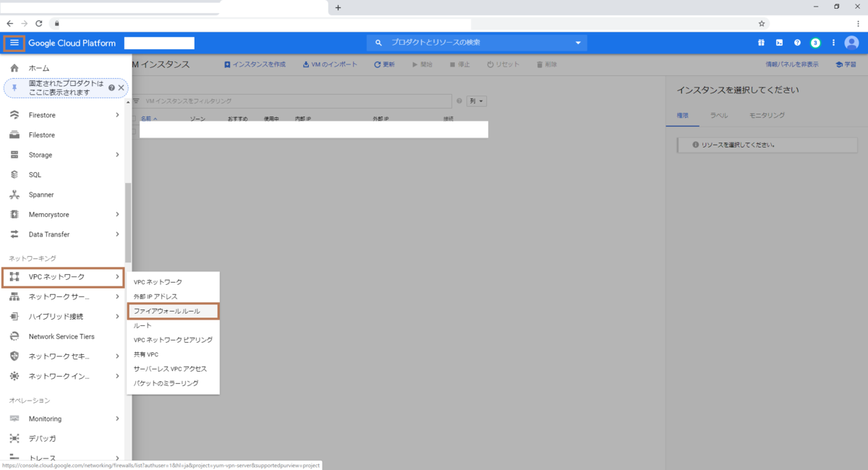Open the account avatar
Image resolution: width=868 pixels, height=470 pixels.
pyautogui.click(x=852, y=43)
